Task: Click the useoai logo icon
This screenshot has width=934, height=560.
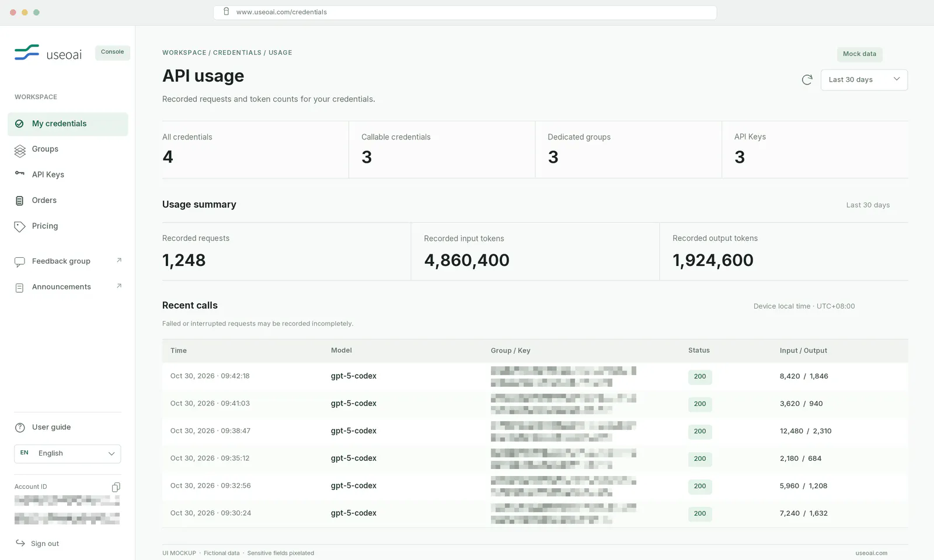Action: click(27, 52)
